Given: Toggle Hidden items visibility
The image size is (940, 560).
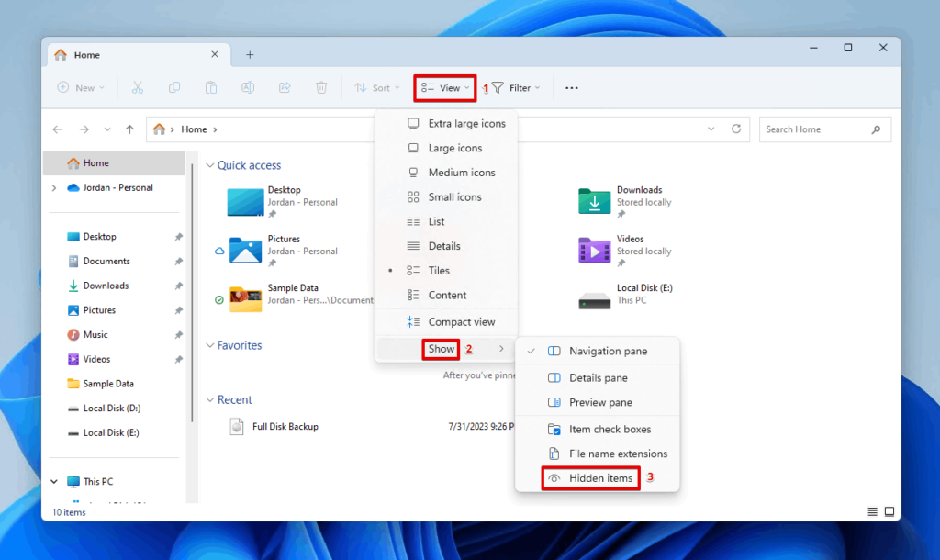Looking at the screenshot, I should pyautogui.click(x=590, y=477).
